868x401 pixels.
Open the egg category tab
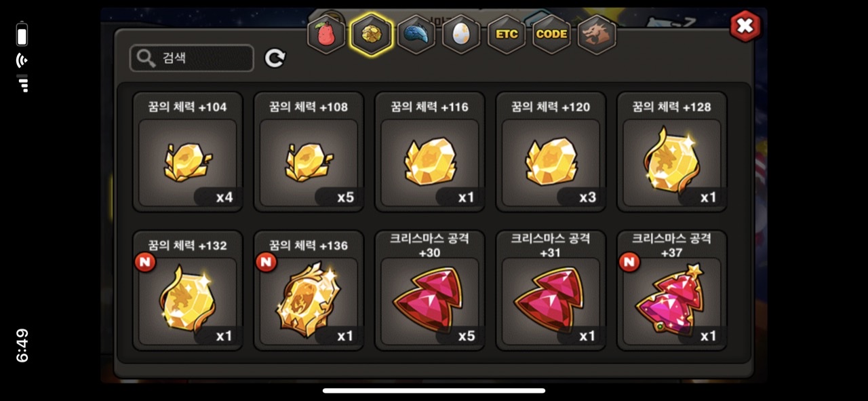tap(461, 34)
